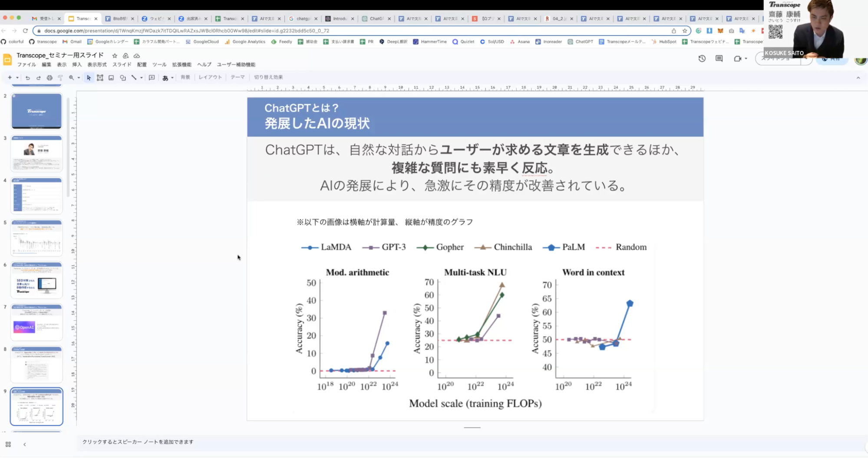
Task: Insert a new comment
Action: [152, 77]
